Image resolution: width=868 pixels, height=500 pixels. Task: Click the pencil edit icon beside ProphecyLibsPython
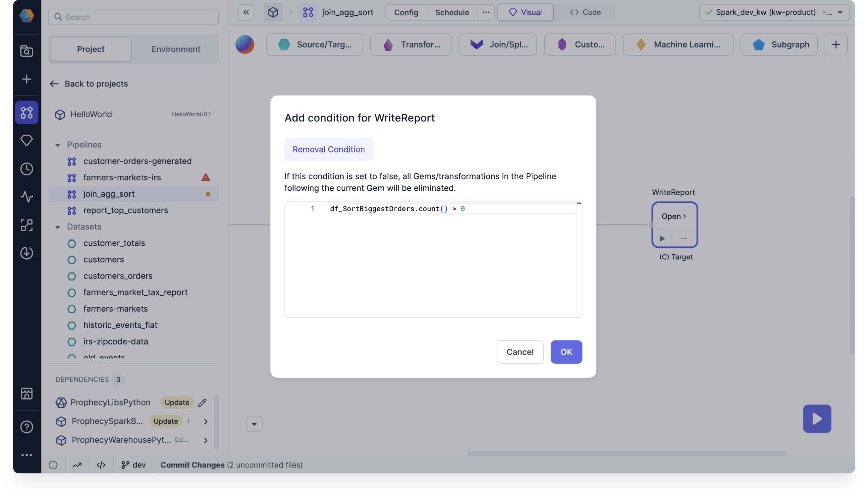tap(202, 403)
